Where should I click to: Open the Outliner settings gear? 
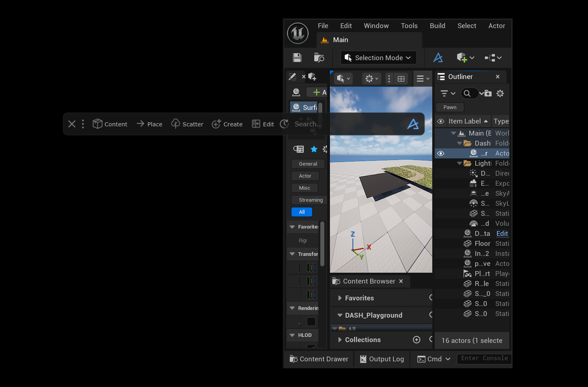tap(500, 93)
